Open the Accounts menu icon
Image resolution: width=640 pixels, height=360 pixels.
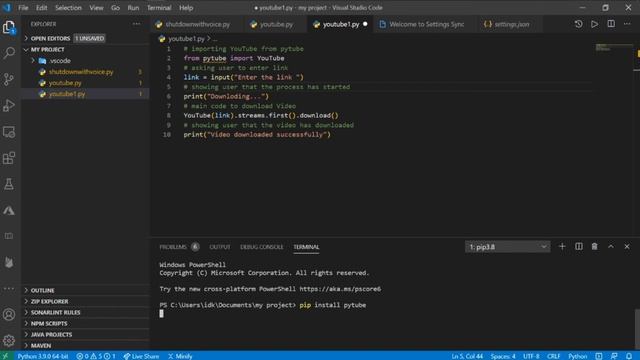[x=9, y=314]
